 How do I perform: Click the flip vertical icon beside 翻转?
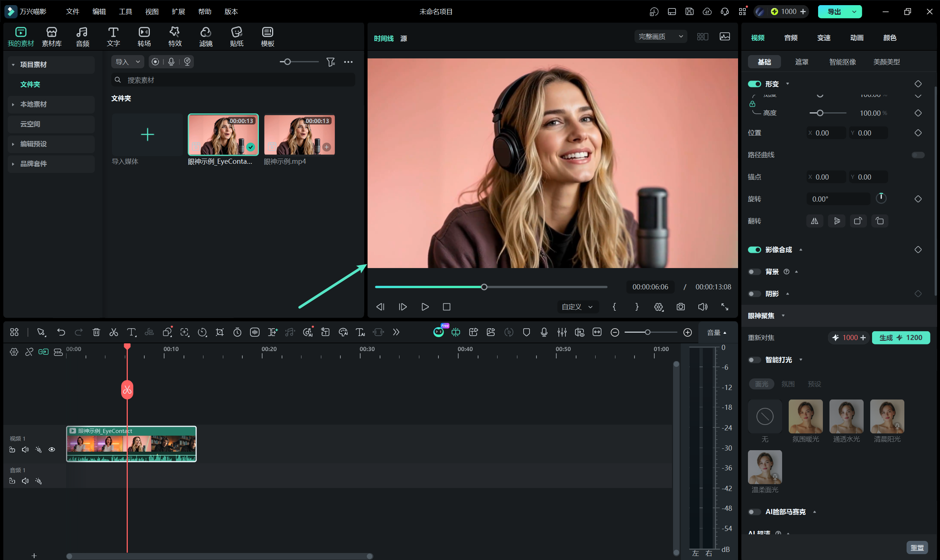837,221
